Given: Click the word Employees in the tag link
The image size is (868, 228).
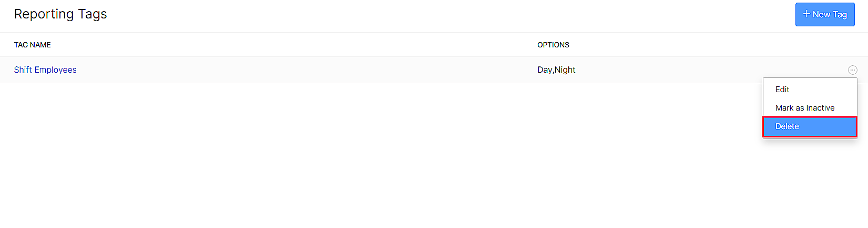Looking at the screenshot, I should 56,70.
